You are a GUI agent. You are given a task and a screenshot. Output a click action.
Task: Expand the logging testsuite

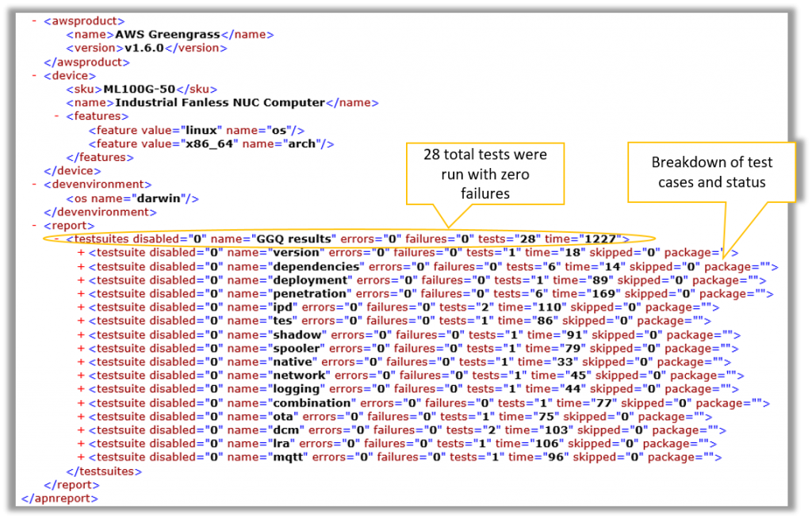[81, 389]
